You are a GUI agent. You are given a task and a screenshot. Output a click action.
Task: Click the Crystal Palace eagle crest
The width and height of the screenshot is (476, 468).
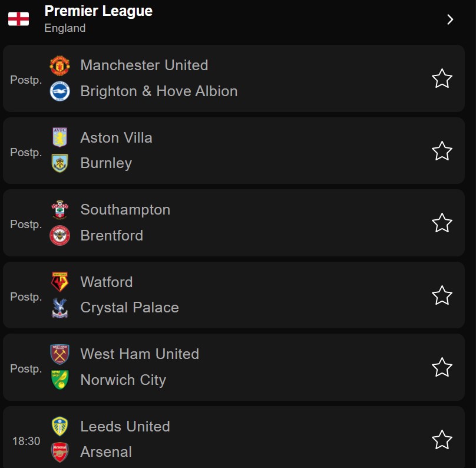(60, 308)
